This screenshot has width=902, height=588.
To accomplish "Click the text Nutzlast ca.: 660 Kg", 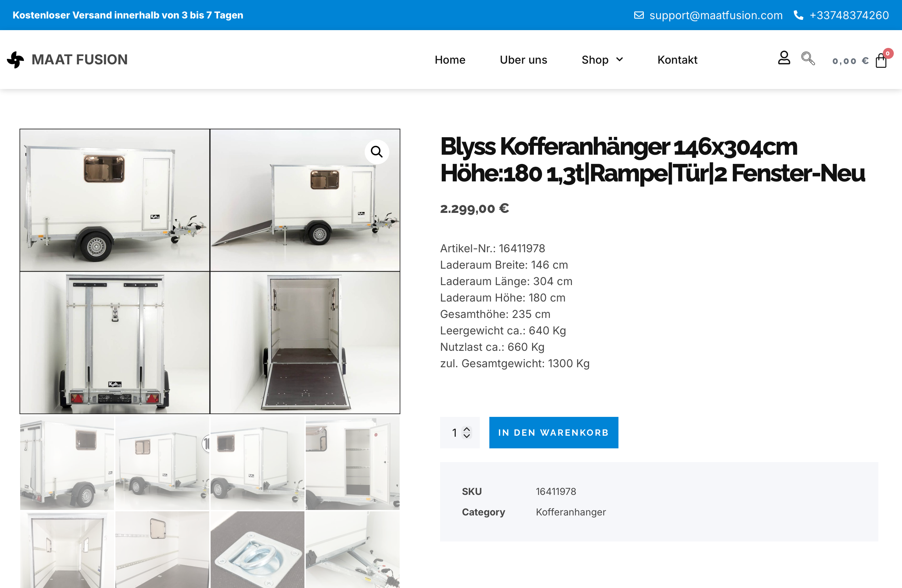I will [x=492, y=347].
